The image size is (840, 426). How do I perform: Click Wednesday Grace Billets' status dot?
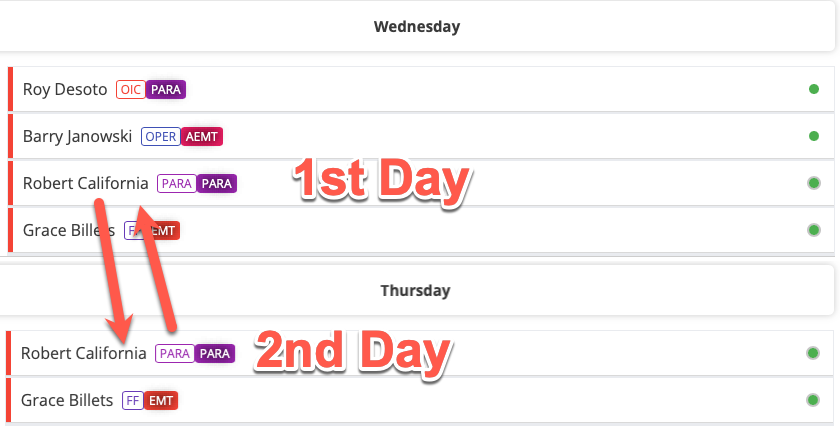point(814,230)
